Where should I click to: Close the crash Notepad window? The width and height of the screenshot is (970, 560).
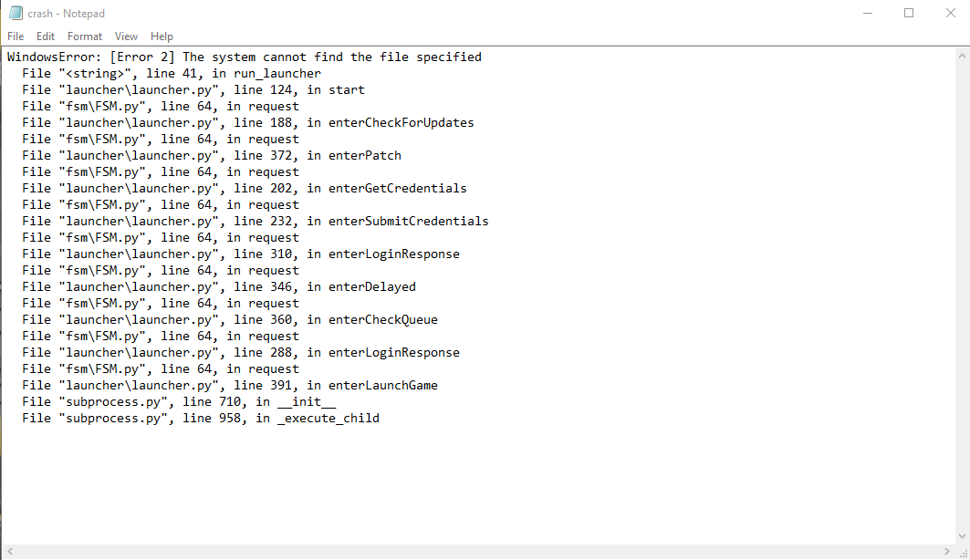click(x=950, y=13)
